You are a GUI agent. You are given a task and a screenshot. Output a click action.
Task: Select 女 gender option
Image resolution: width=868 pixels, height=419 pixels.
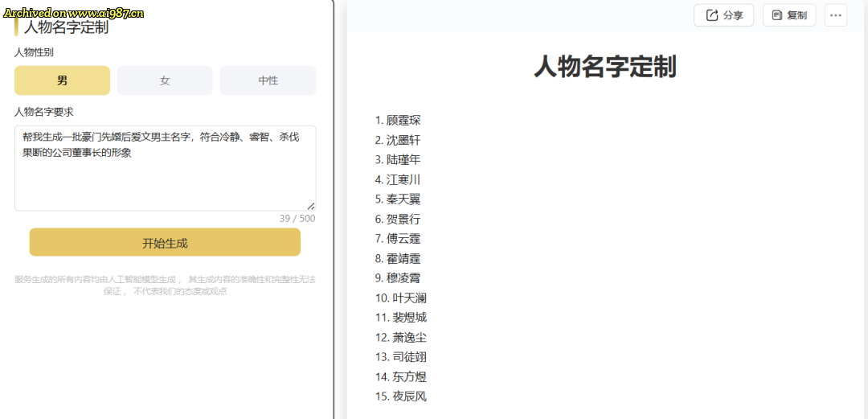165,80
